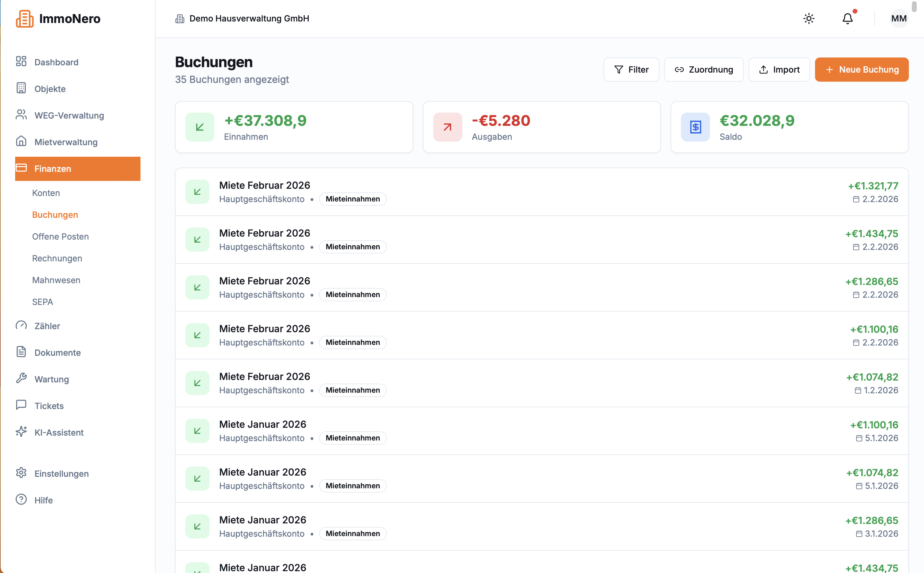
Task: Click the Einstellungen gear icon
Action: coord(21,473)
